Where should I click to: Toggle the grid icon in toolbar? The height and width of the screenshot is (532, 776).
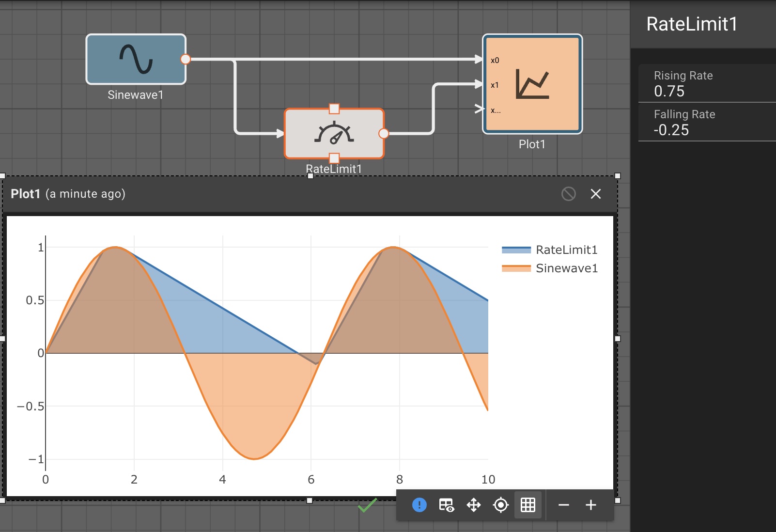[528, 505]
